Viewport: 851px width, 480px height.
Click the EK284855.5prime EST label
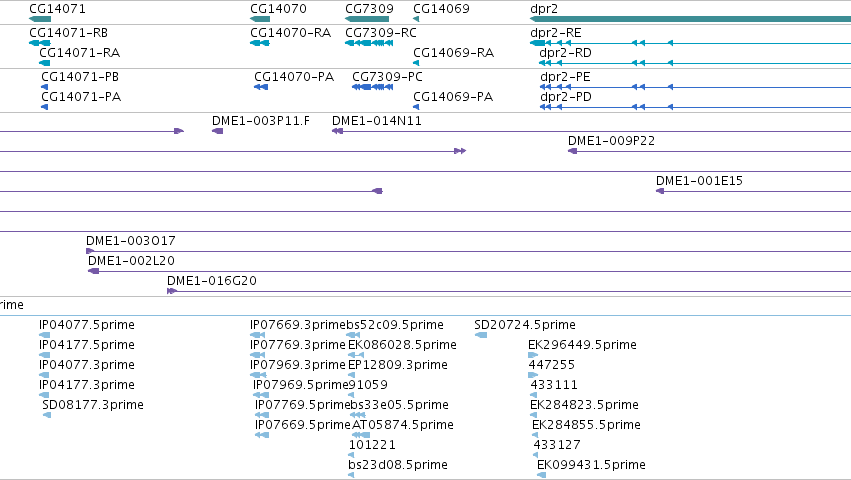coord(586,425)
